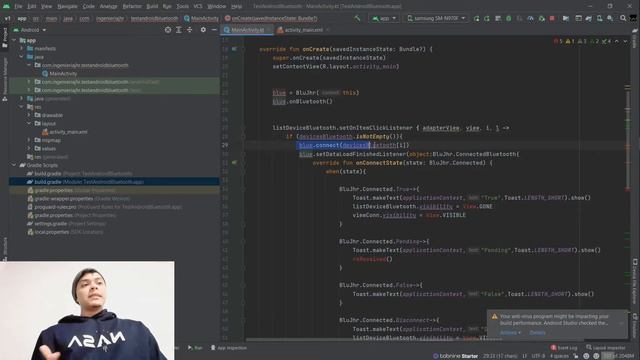Click Apply Changes and Restart Activity icon
Image resolution: width=640 pixels, height=360 pixels.
tap(487, 18)
